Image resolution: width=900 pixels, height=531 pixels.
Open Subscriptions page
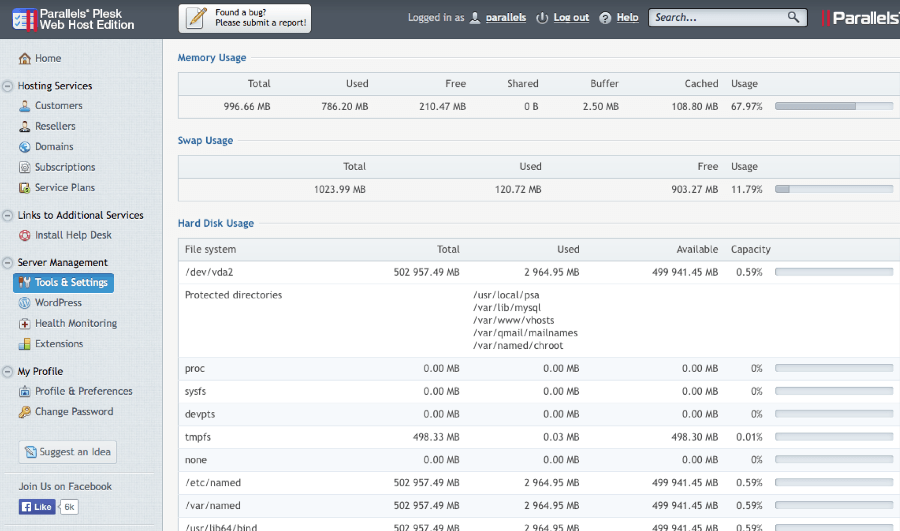click(x=65, y=167)
